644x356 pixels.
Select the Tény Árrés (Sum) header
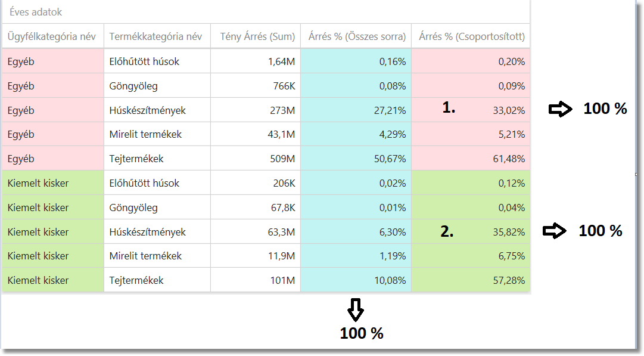[x=257, y=36]
